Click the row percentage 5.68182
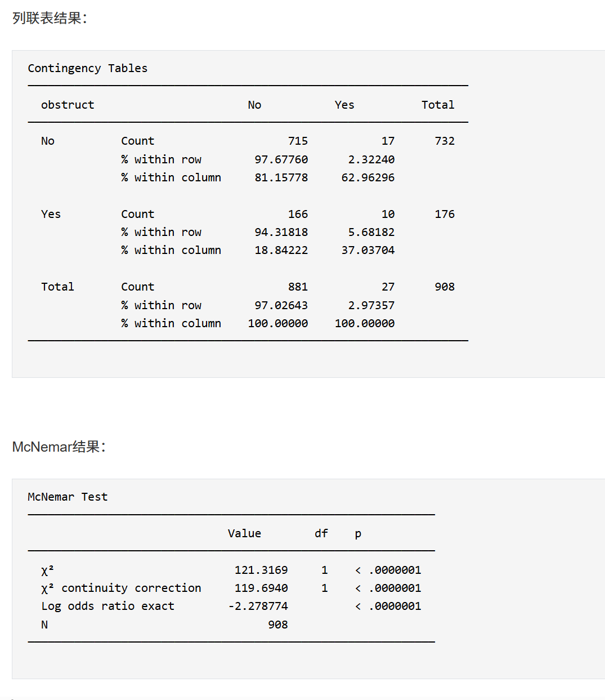Viewport: 605px width, 700px height. pos(371,232)
